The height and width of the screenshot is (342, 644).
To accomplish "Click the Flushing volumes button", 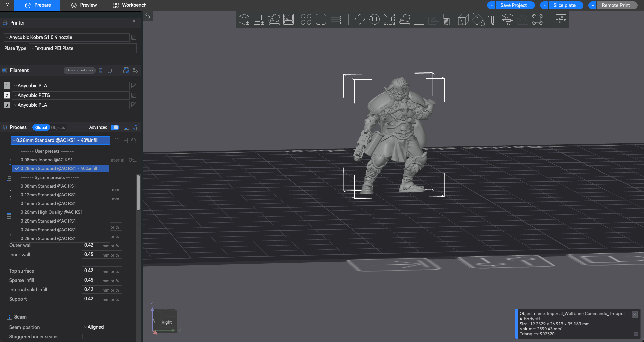I will pyautogui.click(x=80, y=70).
